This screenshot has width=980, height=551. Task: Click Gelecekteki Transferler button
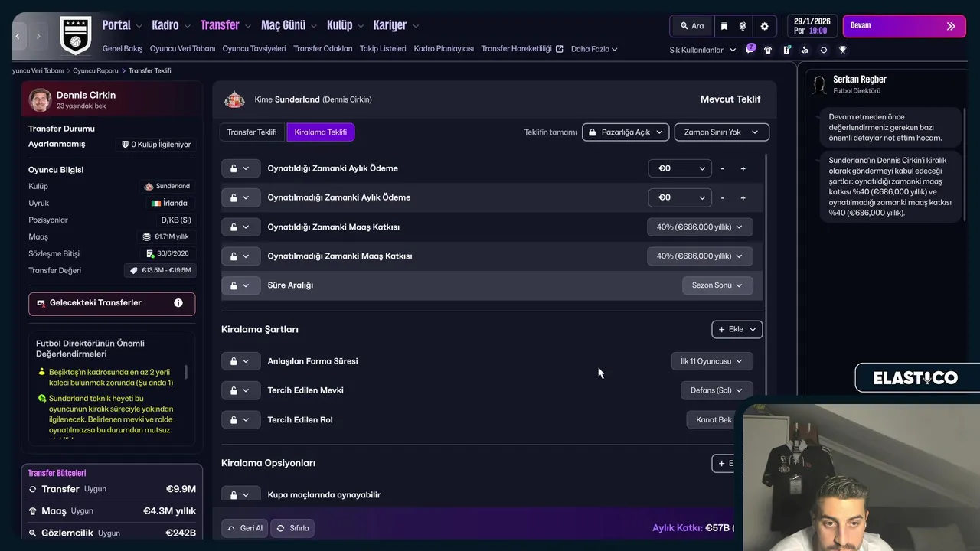[x=112, y=303]
